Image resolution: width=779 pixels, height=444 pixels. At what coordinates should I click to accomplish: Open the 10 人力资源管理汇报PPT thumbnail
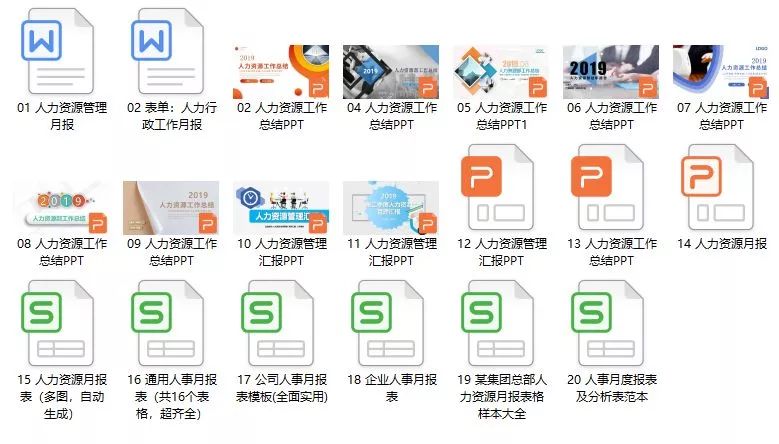[281, 208]
